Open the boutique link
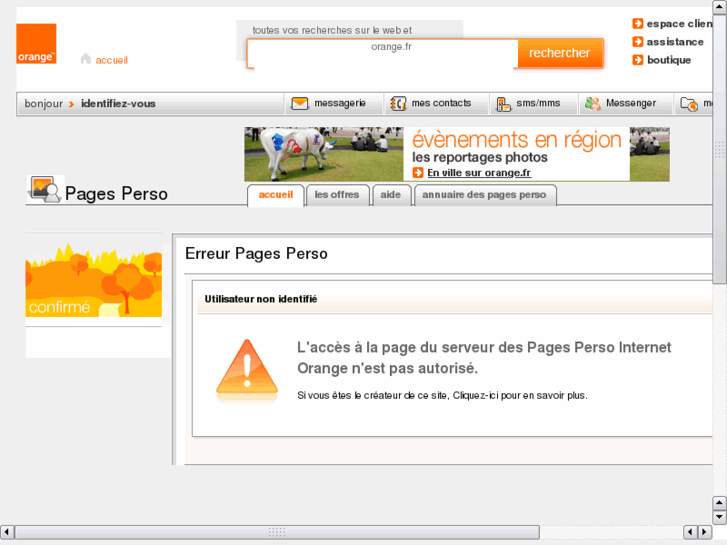727x545 pixels. pos(669,60)
